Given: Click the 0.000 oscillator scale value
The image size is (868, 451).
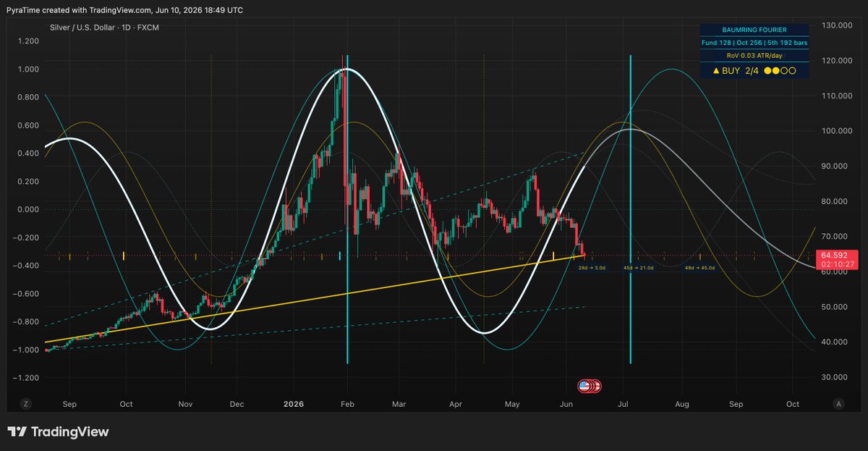Looking at the screenshot, I should pos(30,209).
